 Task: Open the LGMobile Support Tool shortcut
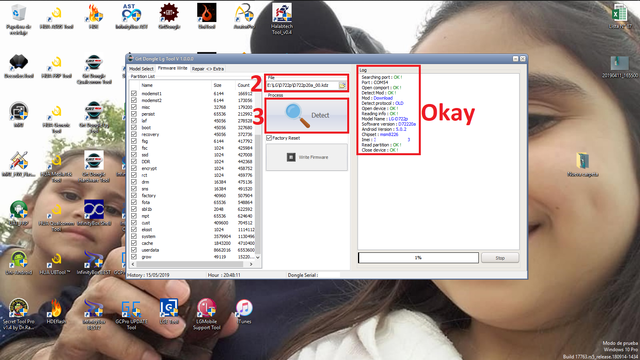pyautogui.click(x=207, y=314)
